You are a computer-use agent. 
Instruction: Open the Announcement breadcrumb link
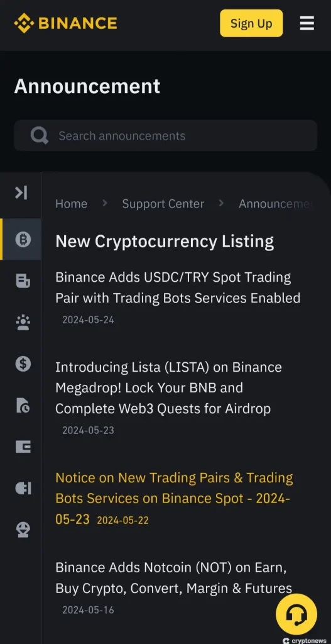point(276,204)
